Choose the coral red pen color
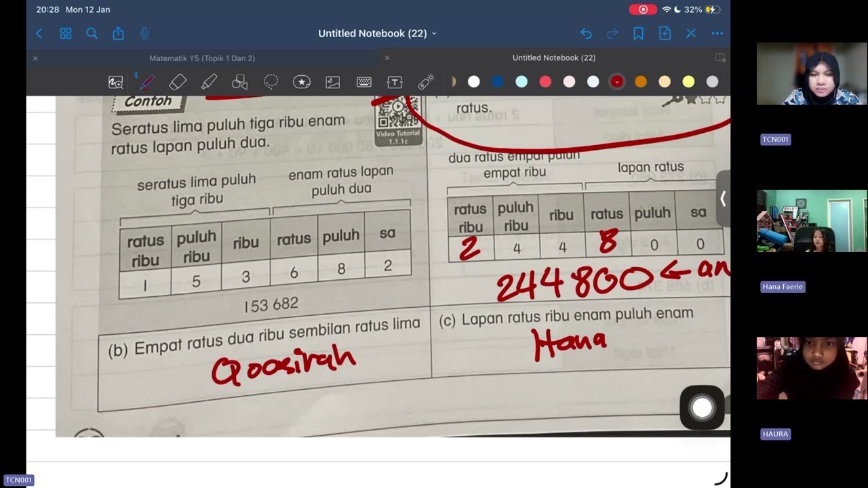This screenshot has width=868, height=488. [x=545, y=82]
